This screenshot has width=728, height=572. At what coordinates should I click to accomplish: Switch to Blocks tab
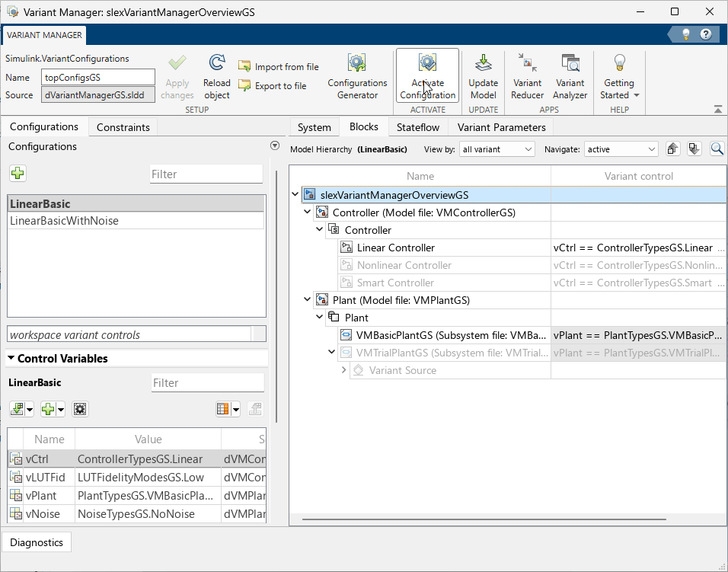[364, 126]
